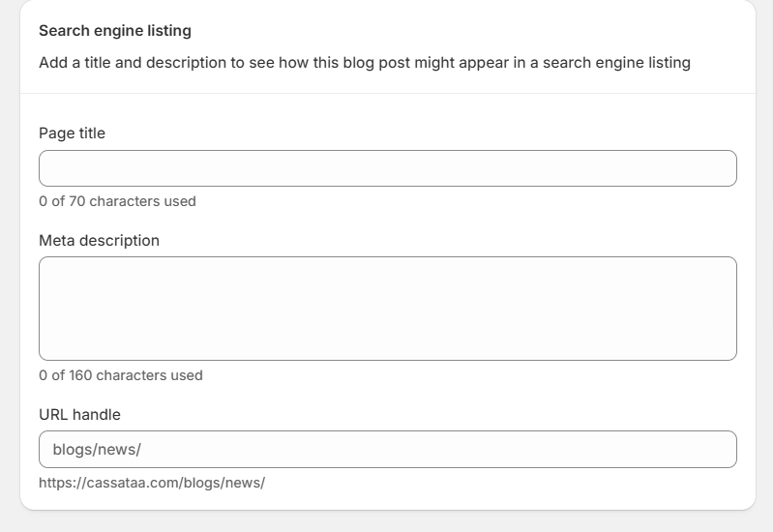The image size is (773, 532).
Task: Click "cassataa.com" in the URL preview text
Action: [134, 482]
